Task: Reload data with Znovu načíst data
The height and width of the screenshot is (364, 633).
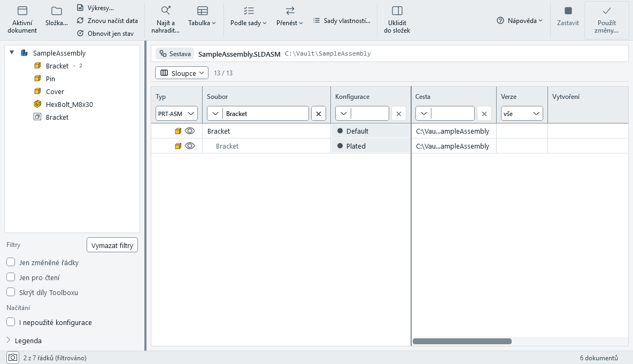Action: pos(107,21)
